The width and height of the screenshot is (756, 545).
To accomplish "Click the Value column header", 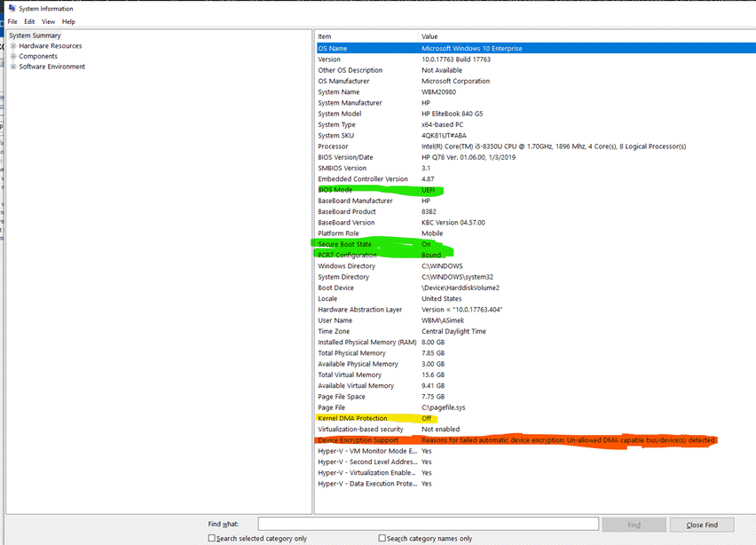I will pos(429,36).
